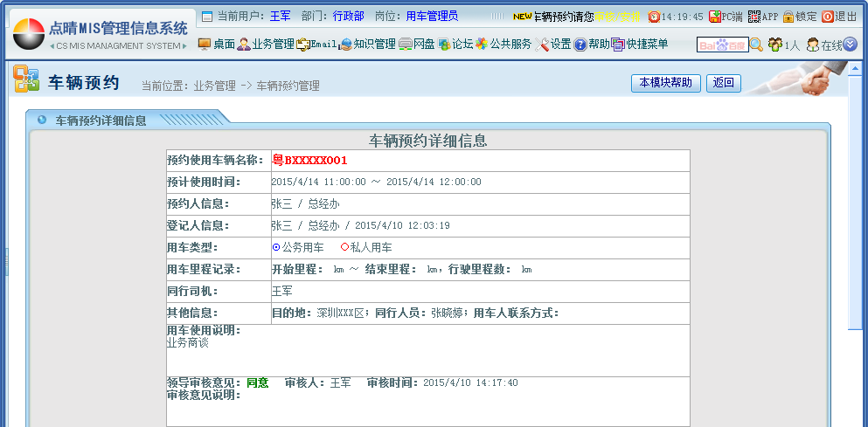Click the 锁定 lock screen icon
The width and height of the screenshot is (868, 427).
799,17
